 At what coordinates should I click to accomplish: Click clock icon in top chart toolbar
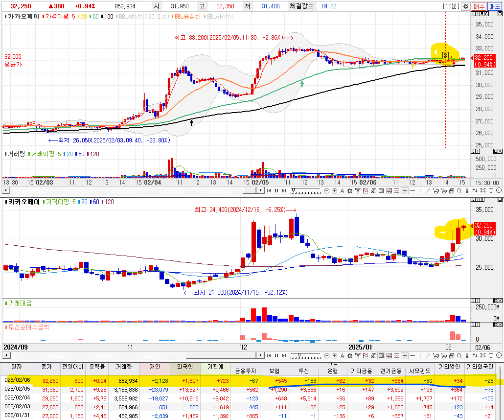pyautogui.click(x=499, y=191)
